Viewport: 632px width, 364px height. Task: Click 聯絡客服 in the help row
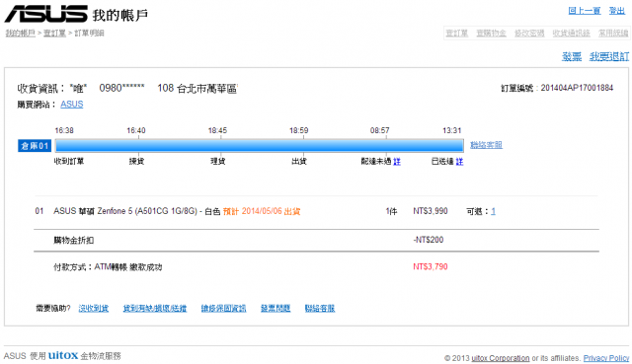[x=320, y=309]
